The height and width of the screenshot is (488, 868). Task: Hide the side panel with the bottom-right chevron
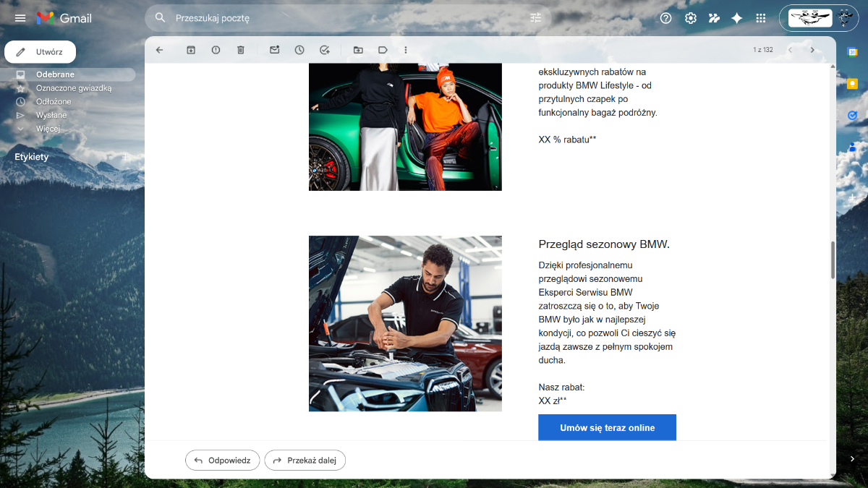tap(852, 459)
